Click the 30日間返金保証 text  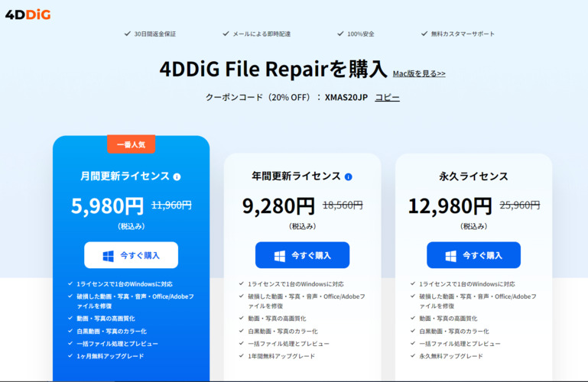(155, 34)
